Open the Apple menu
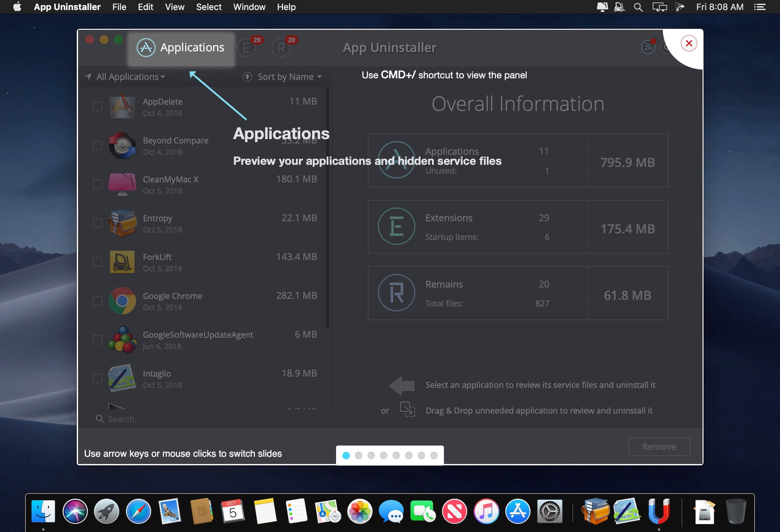The height and width of the screenshot is (532, 780). click(17, 7)
